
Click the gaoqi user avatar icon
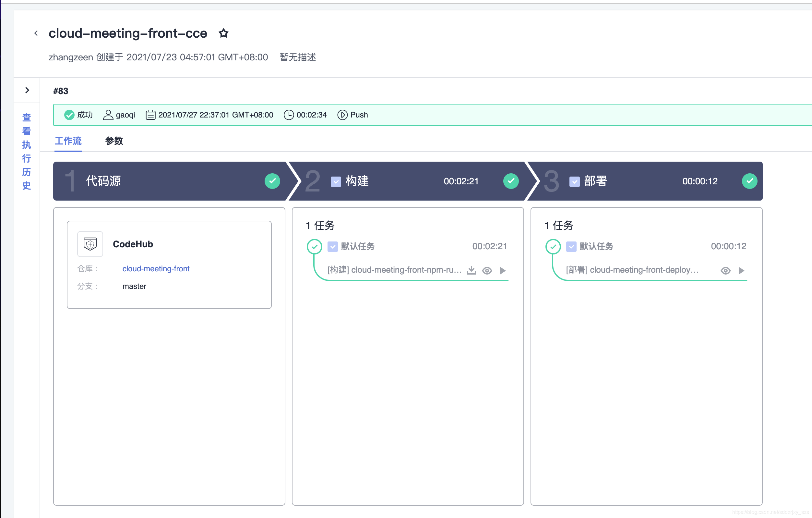click(x=108, y=115)
